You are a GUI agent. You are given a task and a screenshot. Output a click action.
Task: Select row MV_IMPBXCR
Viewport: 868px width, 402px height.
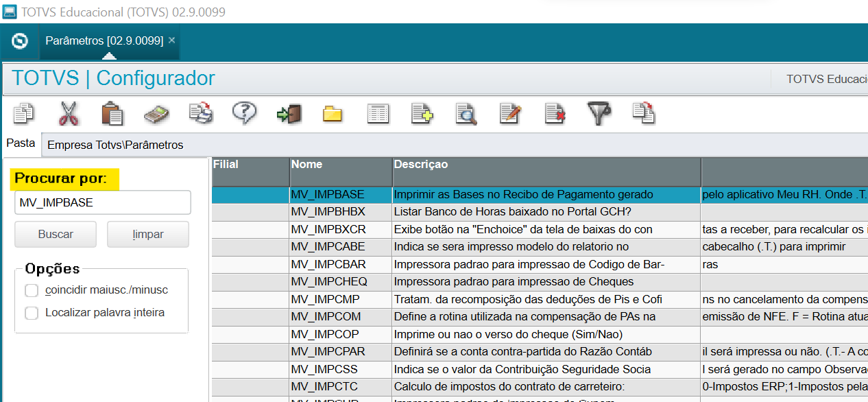tap(540, 229)
